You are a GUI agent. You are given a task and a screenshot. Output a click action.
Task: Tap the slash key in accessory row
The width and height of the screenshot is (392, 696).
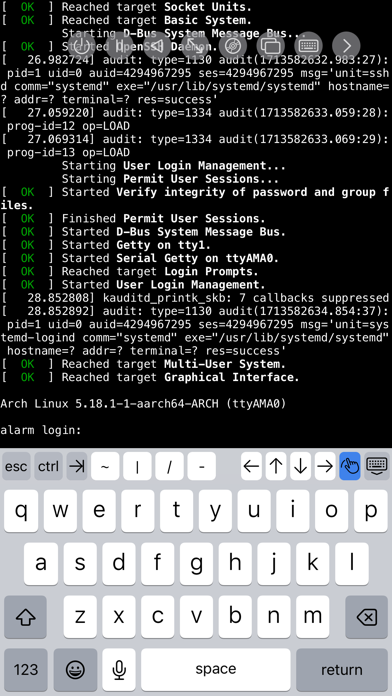pos(170,466)
